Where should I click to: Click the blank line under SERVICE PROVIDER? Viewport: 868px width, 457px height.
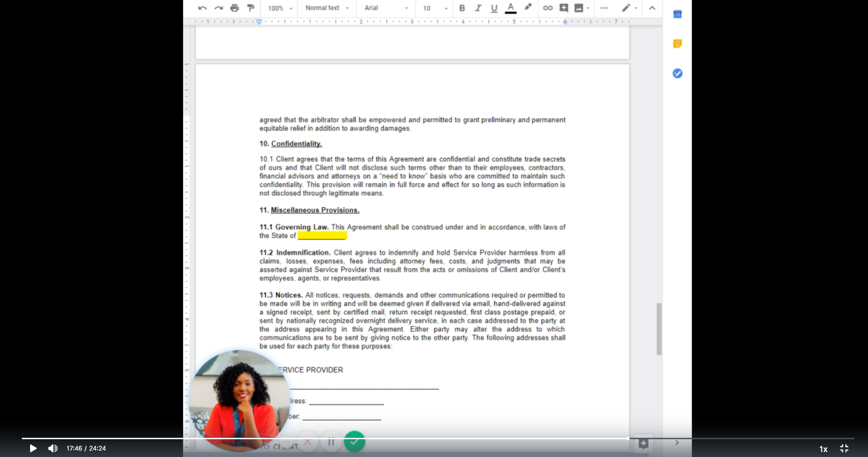point(364,387)
